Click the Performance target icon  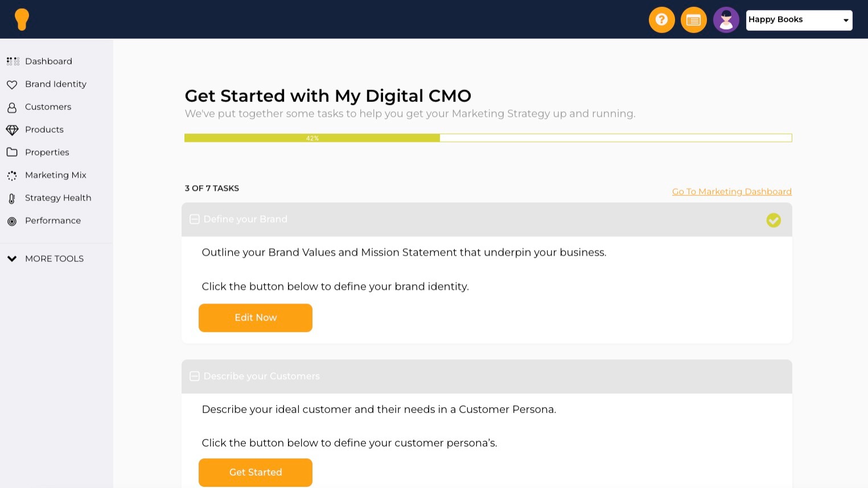point(12,221)
